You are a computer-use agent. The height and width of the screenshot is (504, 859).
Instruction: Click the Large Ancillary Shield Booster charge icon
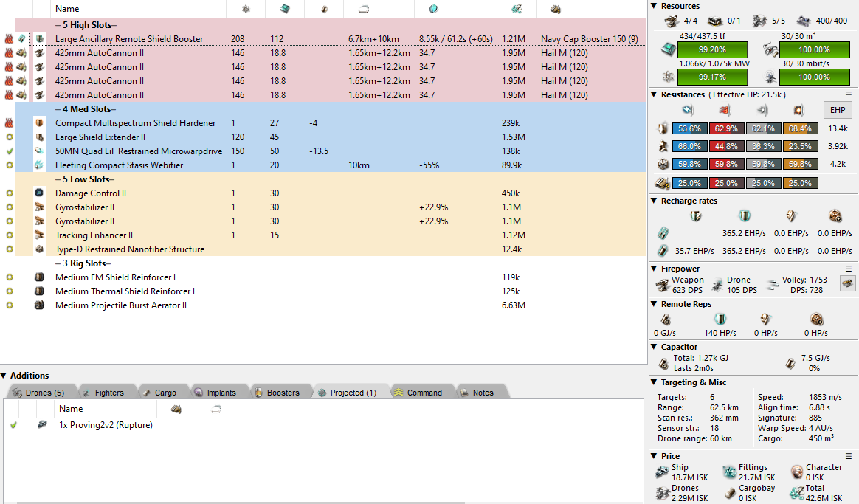[22, 39]
